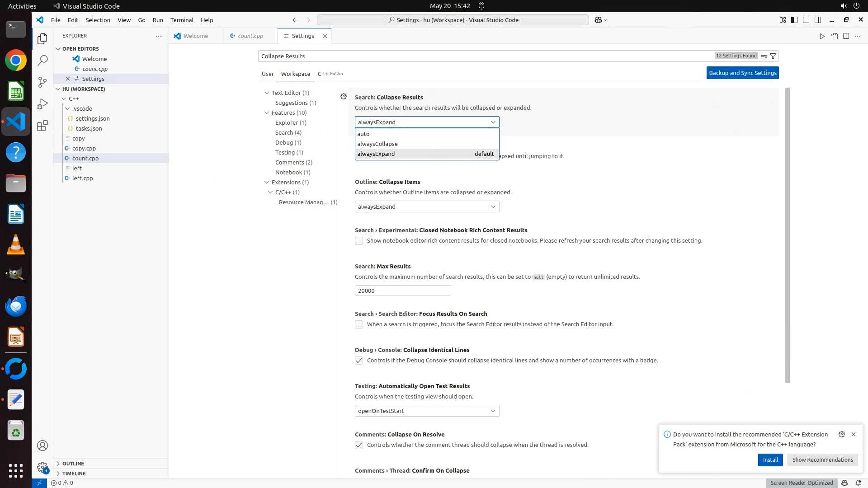Click the split editor right icon
868x488 pixels.
coord(846,36)
